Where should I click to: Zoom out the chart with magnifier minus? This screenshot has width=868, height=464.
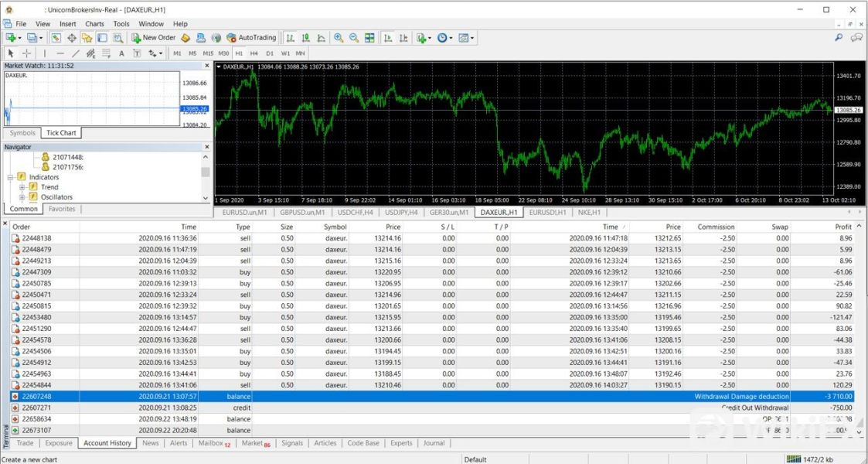[x=354, y=38]
